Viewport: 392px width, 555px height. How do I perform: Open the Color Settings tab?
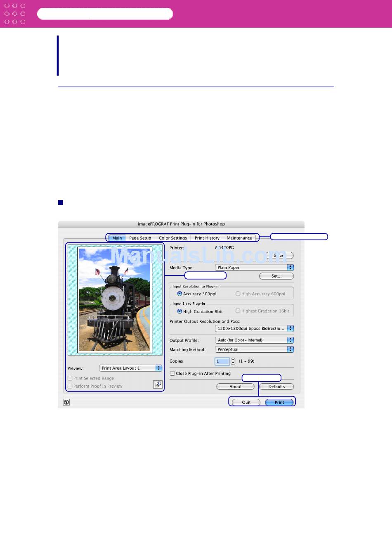(x=173, y=238)
